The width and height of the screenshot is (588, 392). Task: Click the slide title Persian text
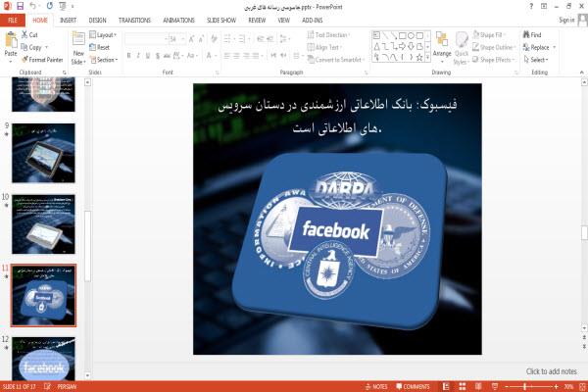pos(337,116)
